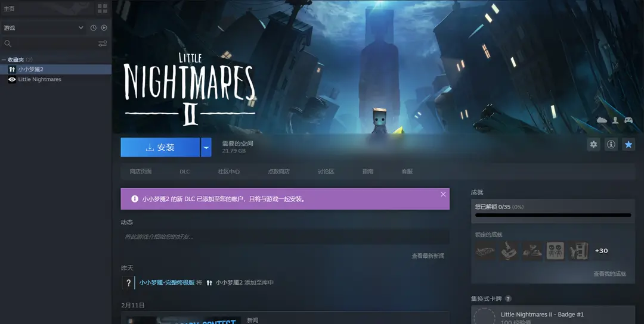Viewport: 644px width, 324px height.
Task: Open Little Nightmares II - Badge #1
Action: coord(553,316)
